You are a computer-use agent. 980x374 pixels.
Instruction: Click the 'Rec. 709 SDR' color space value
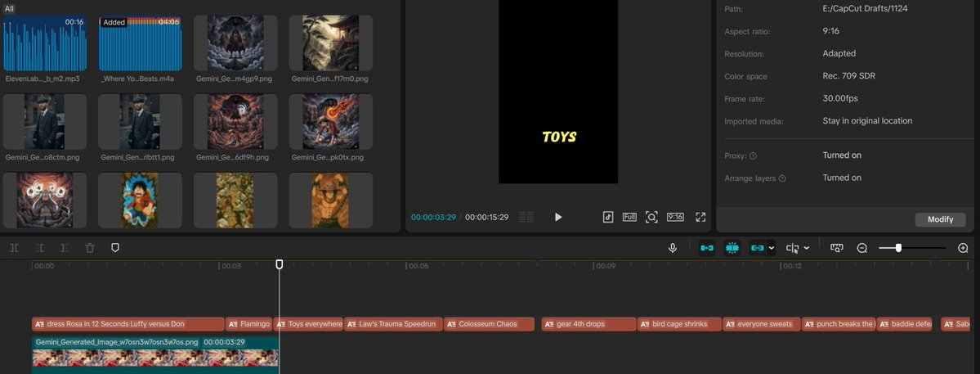[x=848, y=76]
